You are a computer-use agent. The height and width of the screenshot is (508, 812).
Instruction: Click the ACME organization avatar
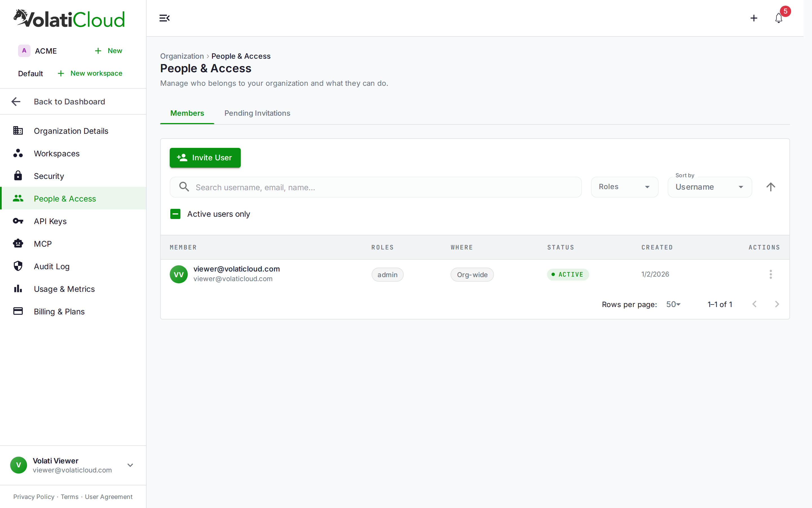click(24, 51)
